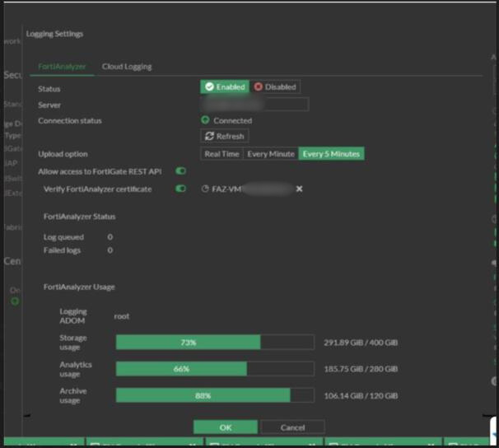Click the FAZ-VM certificate icon
499x448 pixels.
click(x=205, y=189)
